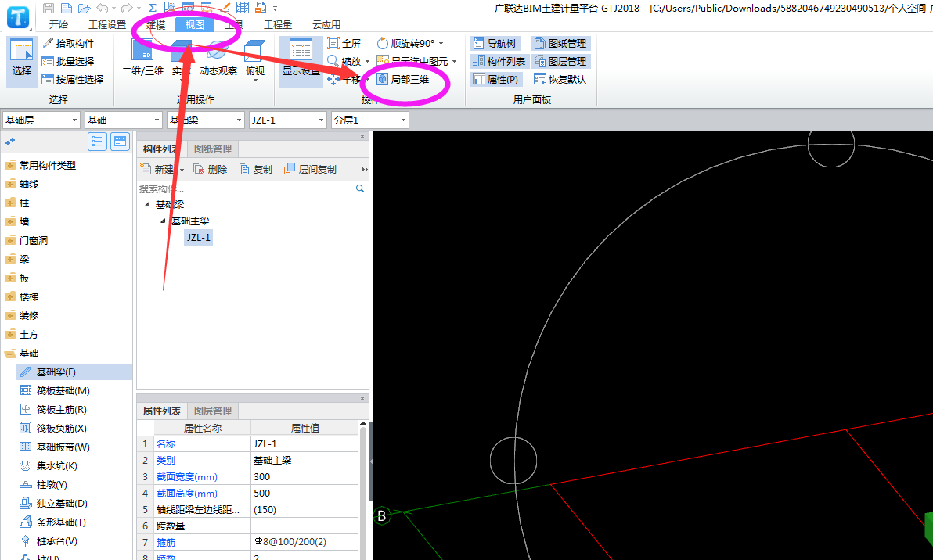Screen dimensions: 933x560
Task: Toggle 图纸管理 drawing management panel
Action: (x=560, y=43)
